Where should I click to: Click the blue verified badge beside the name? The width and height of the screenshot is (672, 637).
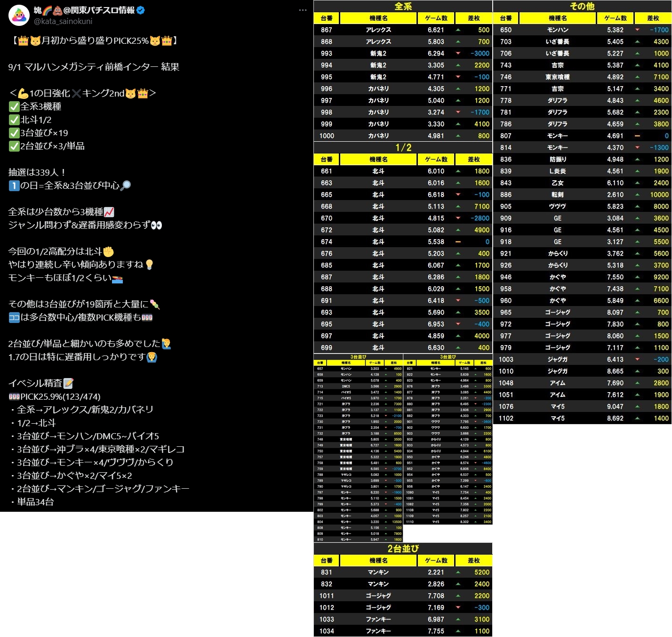tap(141, 10)
